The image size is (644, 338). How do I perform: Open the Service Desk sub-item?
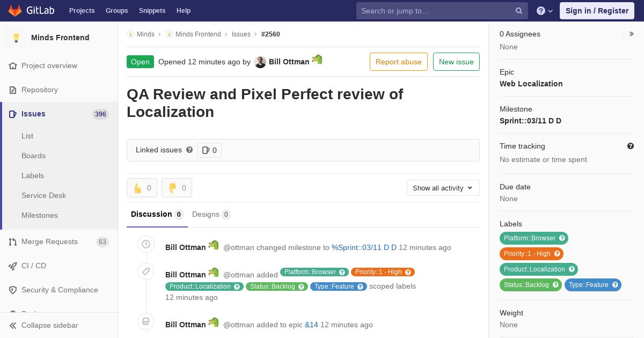43,195
